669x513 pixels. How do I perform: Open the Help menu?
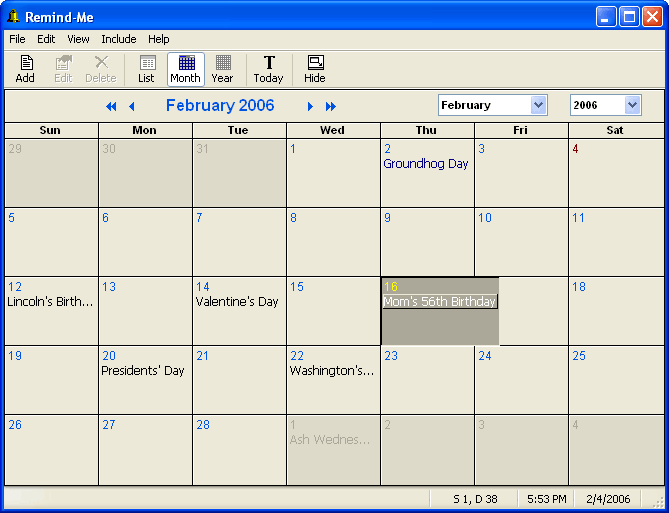pos(159,39)
